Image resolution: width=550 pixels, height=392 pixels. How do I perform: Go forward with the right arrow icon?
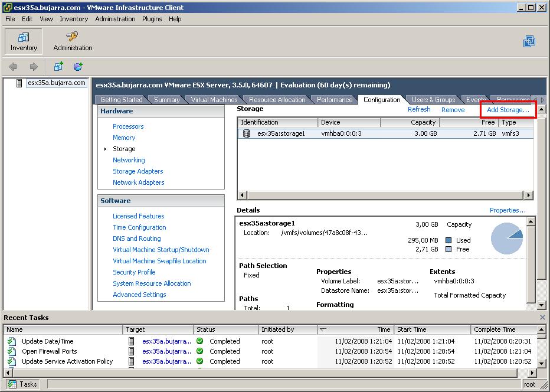point(34,66)
